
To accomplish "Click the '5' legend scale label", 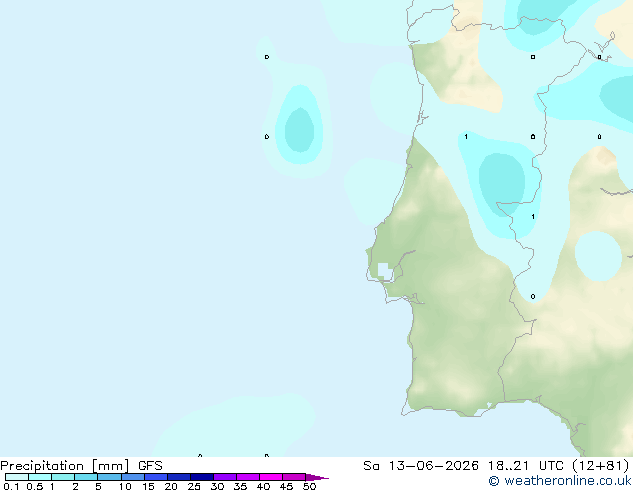I will click(98, 486).
